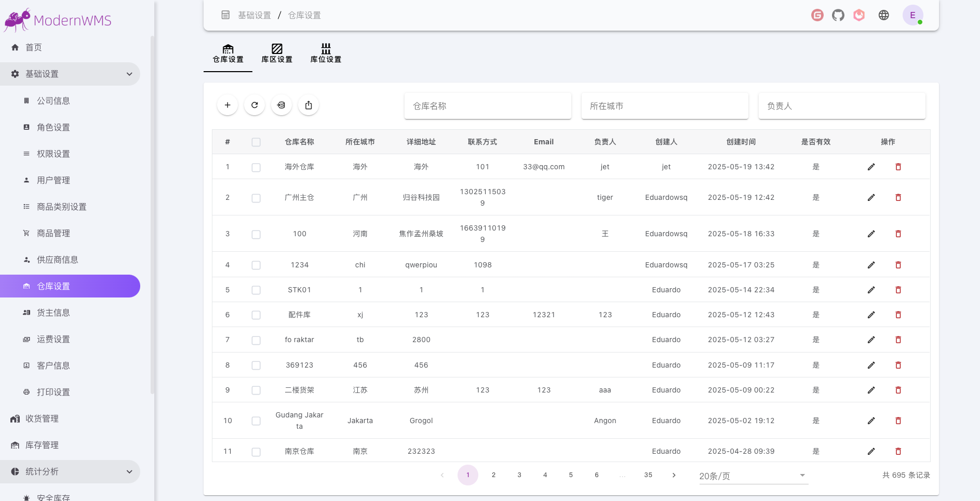The width and height of the screenshot is (980, 501).
Task: Open the language globe icon
Action: (884, 15)
